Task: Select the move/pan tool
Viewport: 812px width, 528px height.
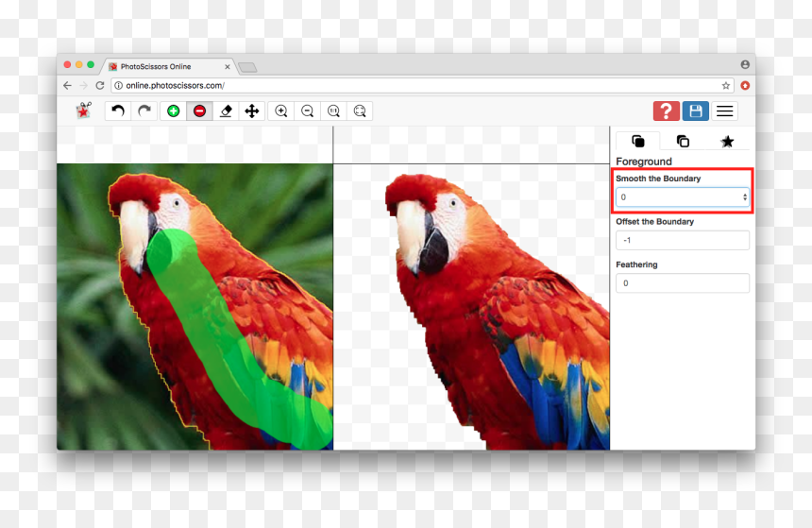Action: [x=252, y=111]
